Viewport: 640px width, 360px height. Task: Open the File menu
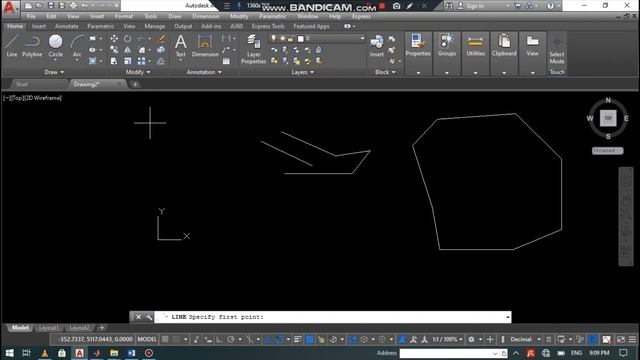[x=31, y=16]
